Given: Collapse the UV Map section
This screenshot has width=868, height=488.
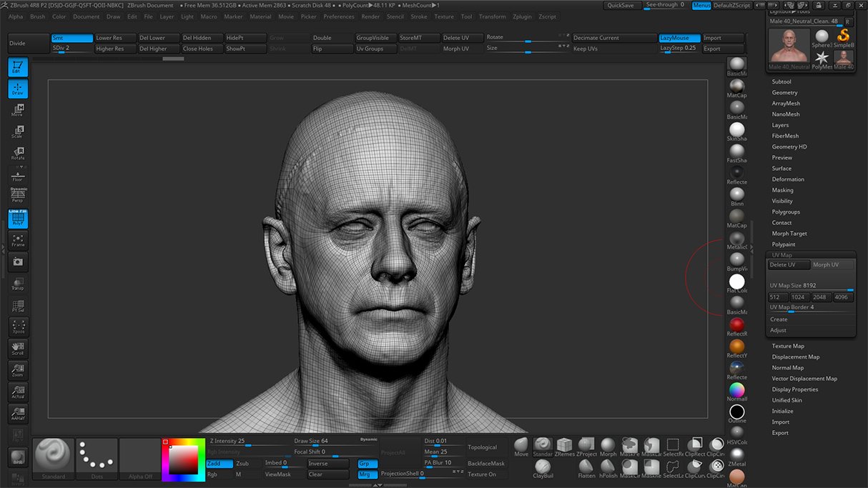Looking at the screenshot, I should coord(781,255).
